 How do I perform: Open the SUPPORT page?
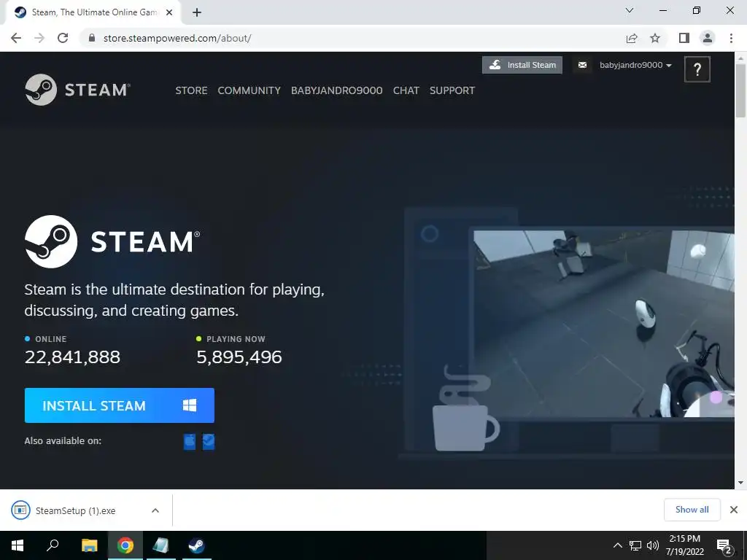tap(452, 90)
